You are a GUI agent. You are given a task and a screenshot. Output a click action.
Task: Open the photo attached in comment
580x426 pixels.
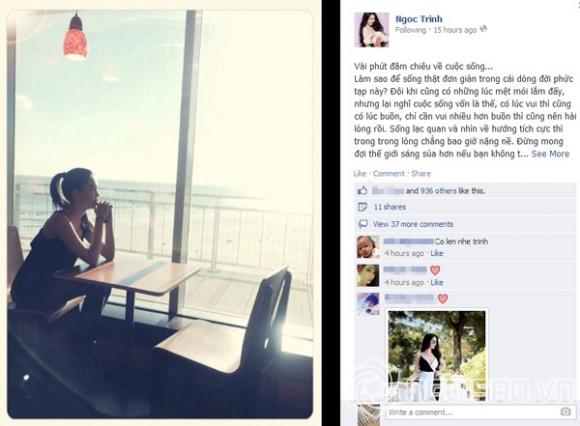(437, 355)
